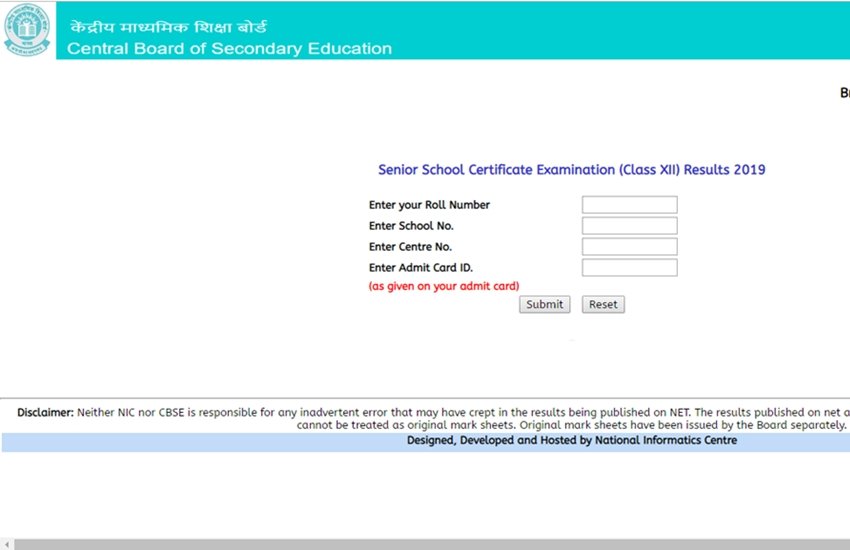Click the left scroll arrow on horizontal scrollbar
850x550 pixels.
[7, 544]
